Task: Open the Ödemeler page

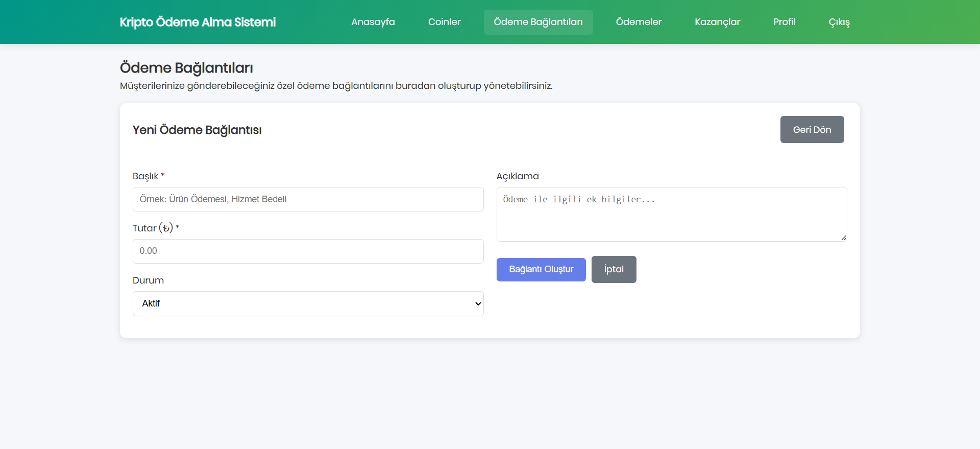Action: point(639,22)
